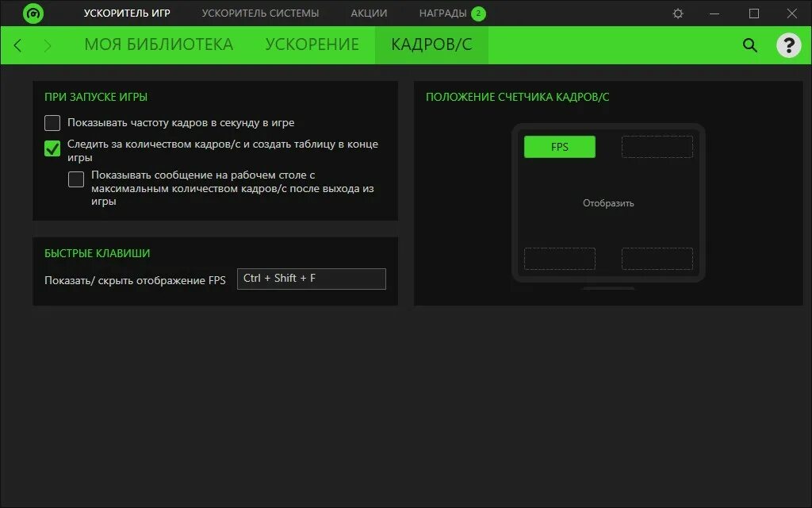
Task: Click the ПРИ ЗАПУСКЕ ИГРЫ heading
Action: (96, 97)
